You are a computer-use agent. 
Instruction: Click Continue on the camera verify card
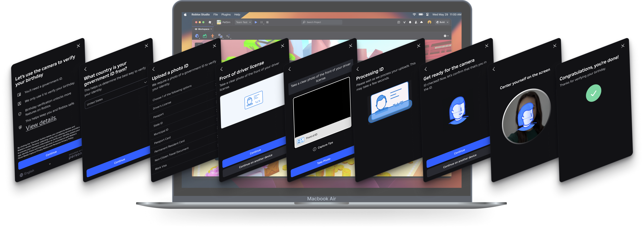click(51, 154)
